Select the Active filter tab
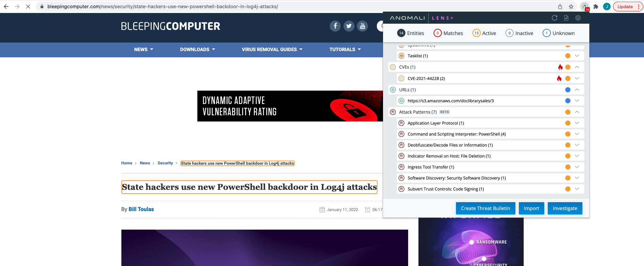 tap(484, 33)
